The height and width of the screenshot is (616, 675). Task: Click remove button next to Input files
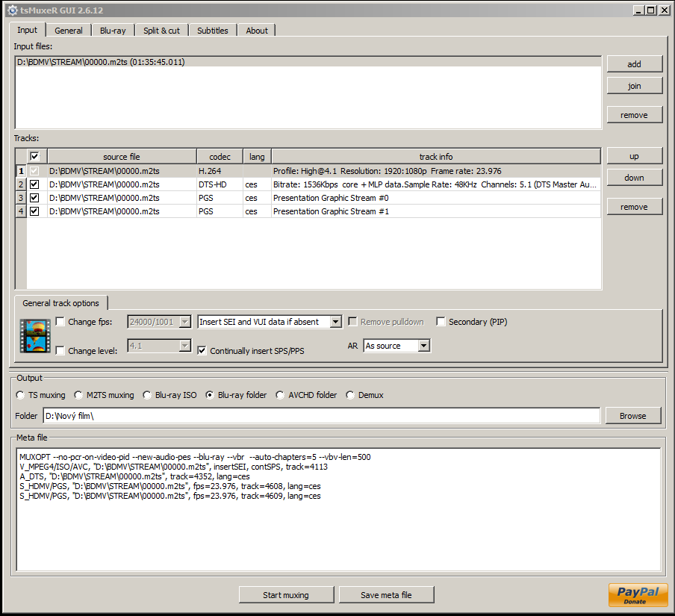click(634, 115)
